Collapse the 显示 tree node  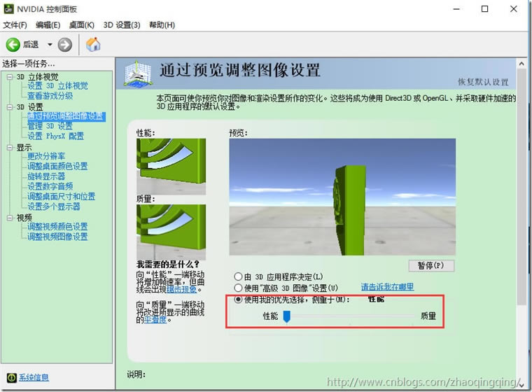coord(10,148)
